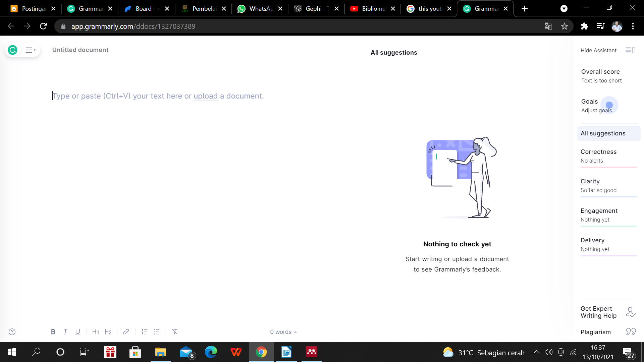Open the Chrome profile avatar
Viewport: 644px width, 362px height.
617,26
